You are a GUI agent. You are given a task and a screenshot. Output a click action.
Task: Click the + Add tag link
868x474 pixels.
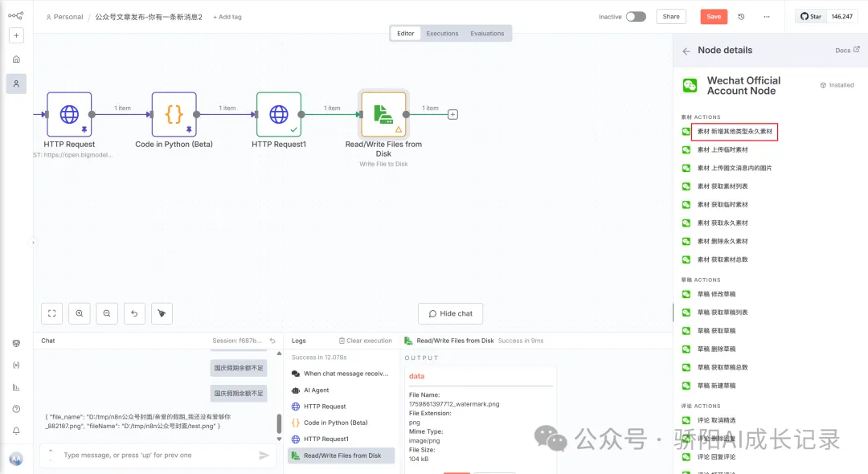click(x=227, y=17)
